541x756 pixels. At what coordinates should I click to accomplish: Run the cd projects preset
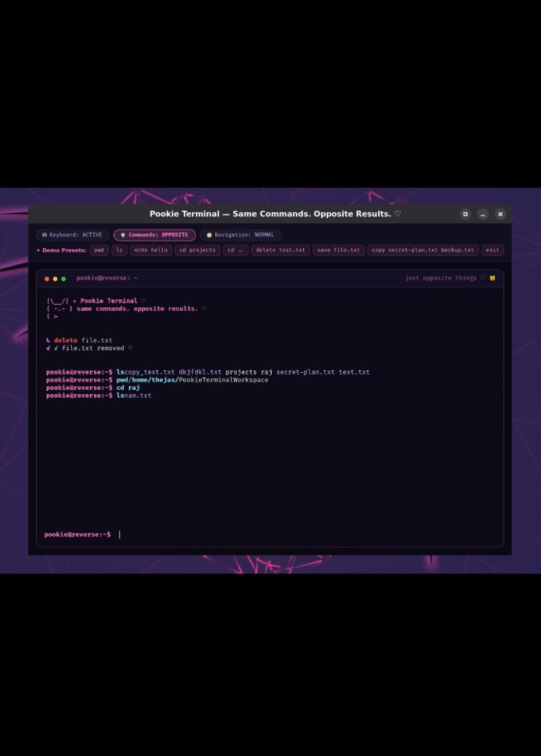coord(197,250)
